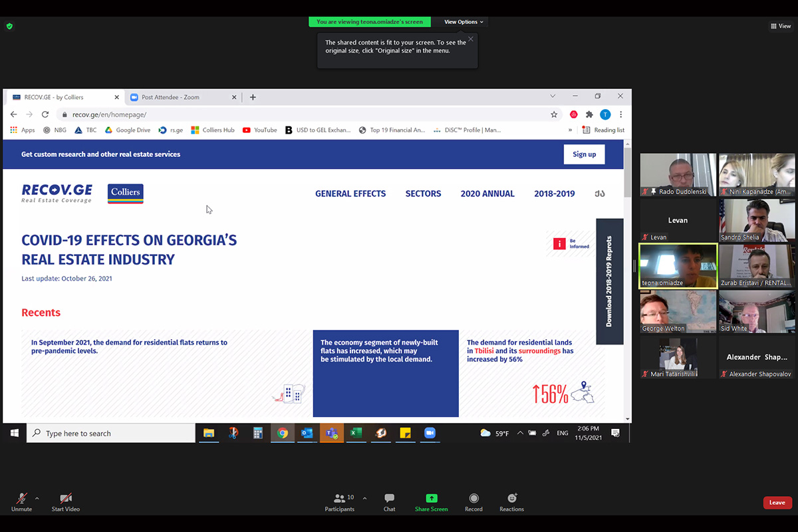Show hidden tray icons arrow

coord(520,433)
